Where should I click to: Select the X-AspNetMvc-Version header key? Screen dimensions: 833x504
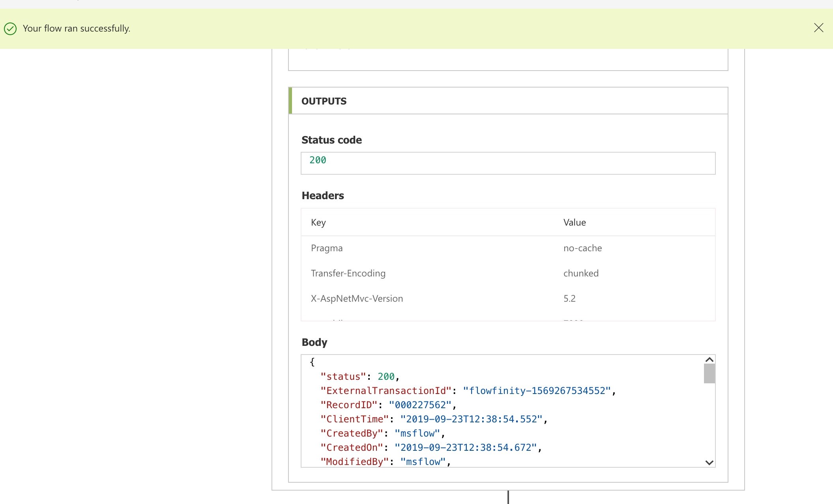(357, 299)
